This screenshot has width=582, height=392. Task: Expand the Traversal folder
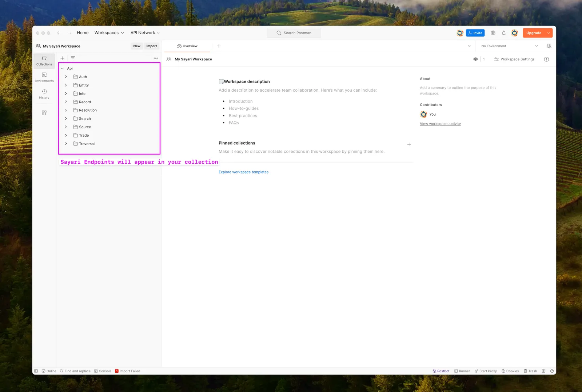(66, 144)
